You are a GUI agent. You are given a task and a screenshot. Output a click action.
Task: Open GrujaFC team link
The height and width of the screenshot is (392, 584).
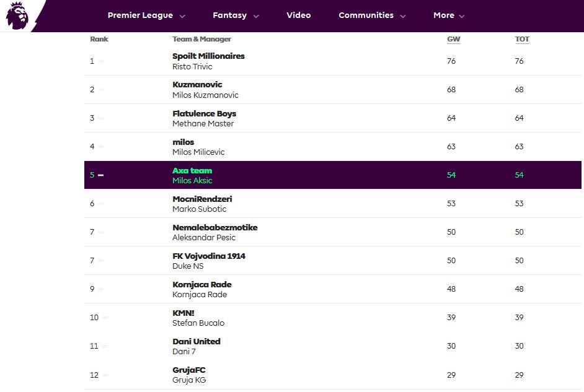(x=189, y=370)
